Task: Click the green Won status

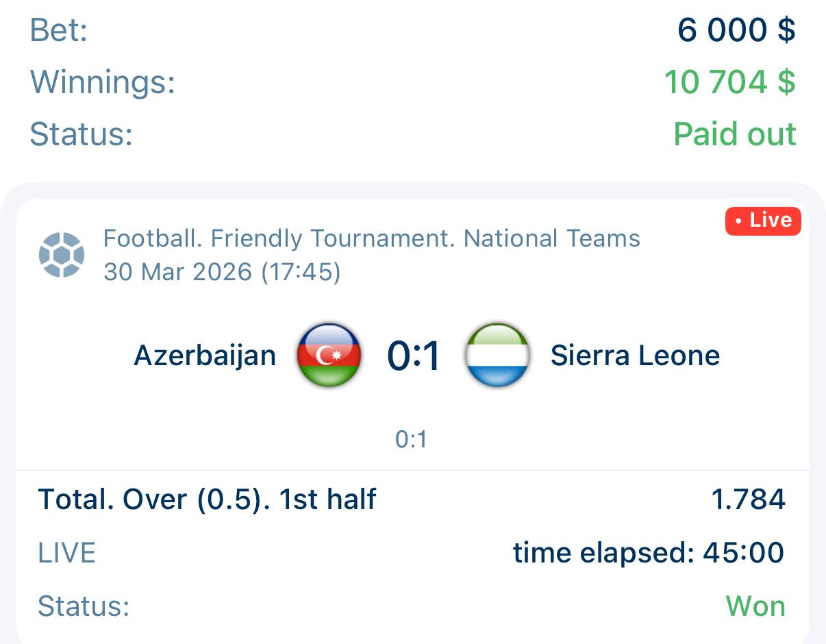Action: coord(755,606)
